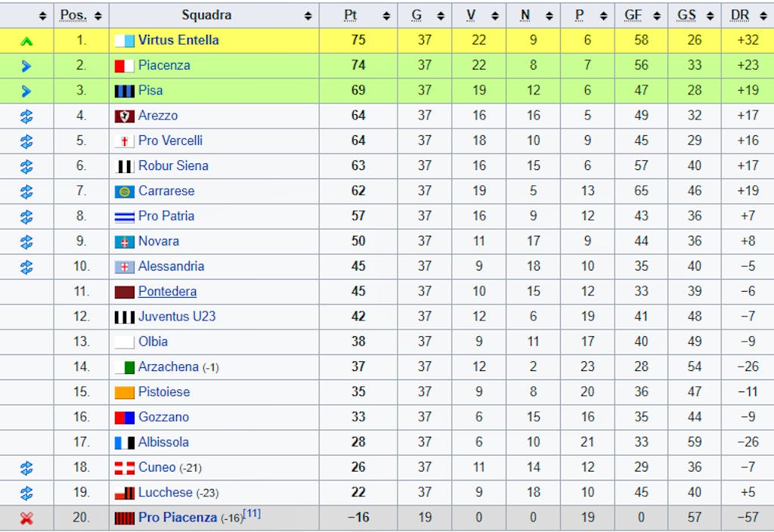Click the Carrarese flag icon

click(125, 191)
